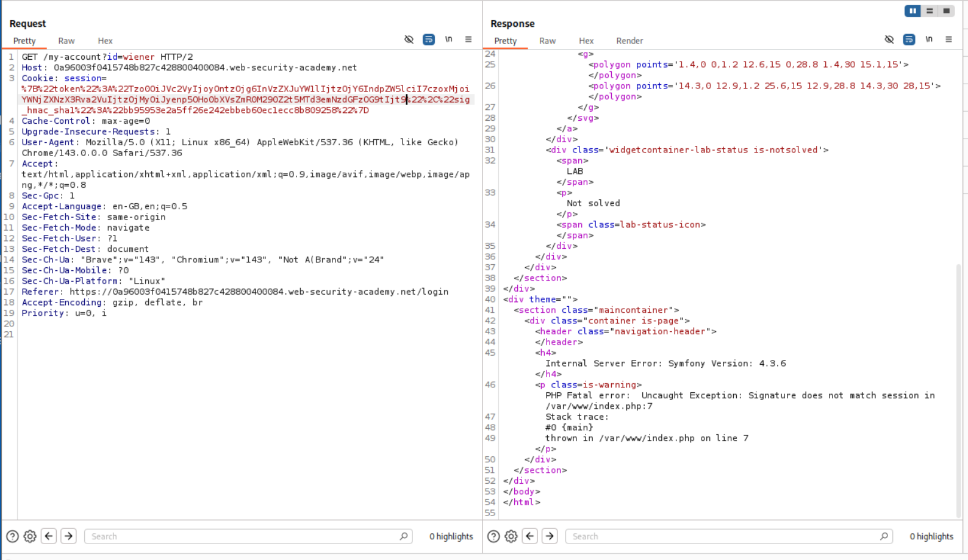
Task: Toggle newline display in Response panel
Action: coord(929,40)
